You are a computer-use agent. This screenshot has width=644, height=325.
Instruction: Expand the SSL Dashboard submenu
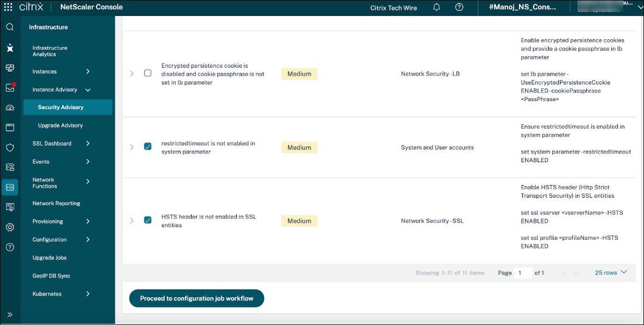click(x=88, y=144)
